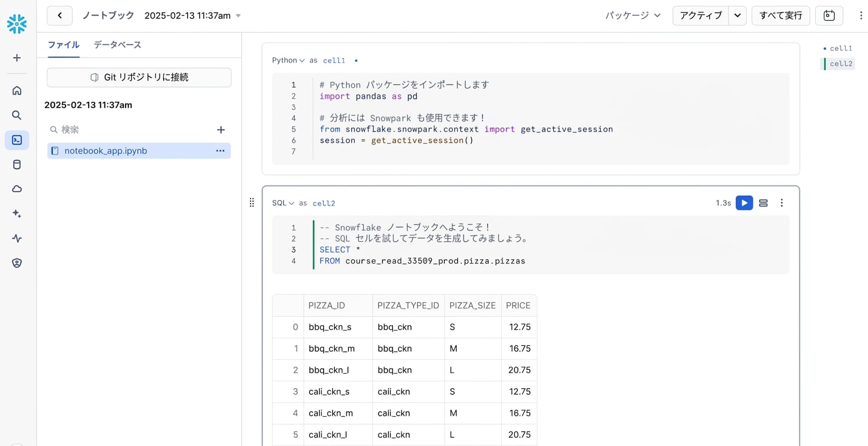Click the cali_ckn_s cell
The height and width of the screenshot is (446, 868).
pyautogui.click(x=338, y=391)
